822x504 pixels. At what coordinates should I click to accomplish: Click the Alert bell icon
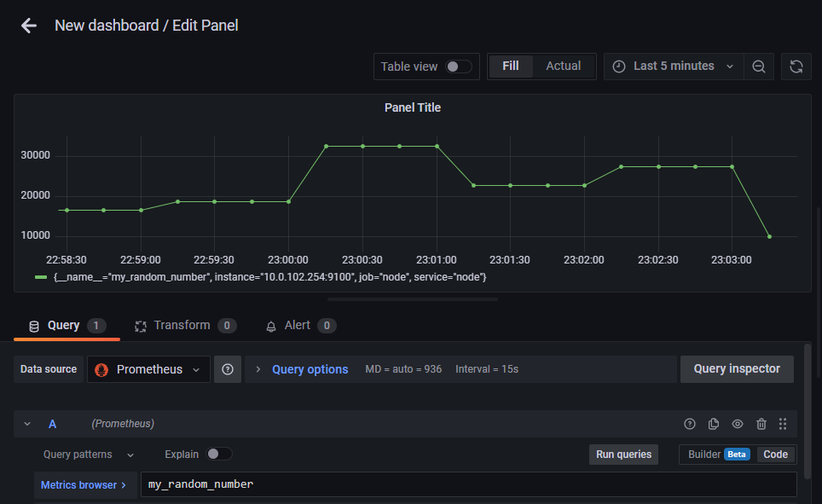pyautogui.click(x=271, y=327)
